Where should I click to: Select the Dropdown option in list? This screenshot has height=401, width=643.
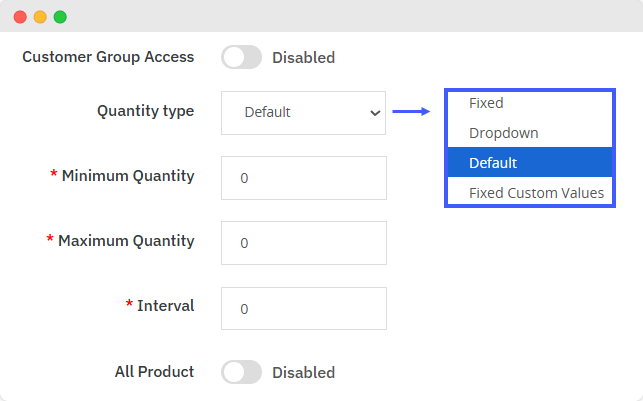[x=503, y=132]
